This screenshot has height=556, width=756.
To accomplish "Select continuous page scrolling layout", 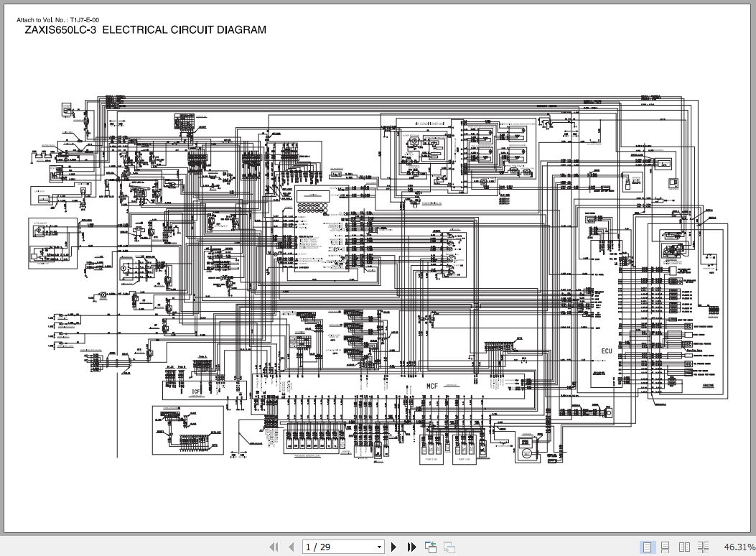I will coord(666,547).
